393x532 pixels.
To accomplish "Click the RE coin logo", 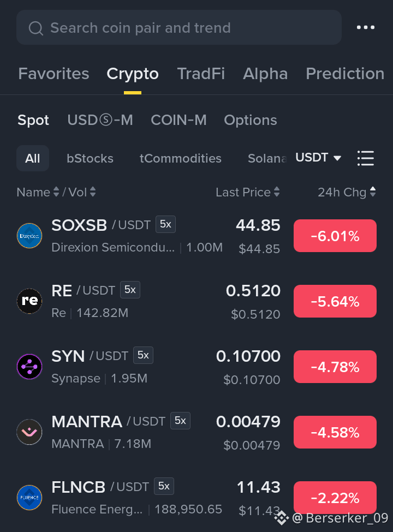I will (x=29, y=301).
